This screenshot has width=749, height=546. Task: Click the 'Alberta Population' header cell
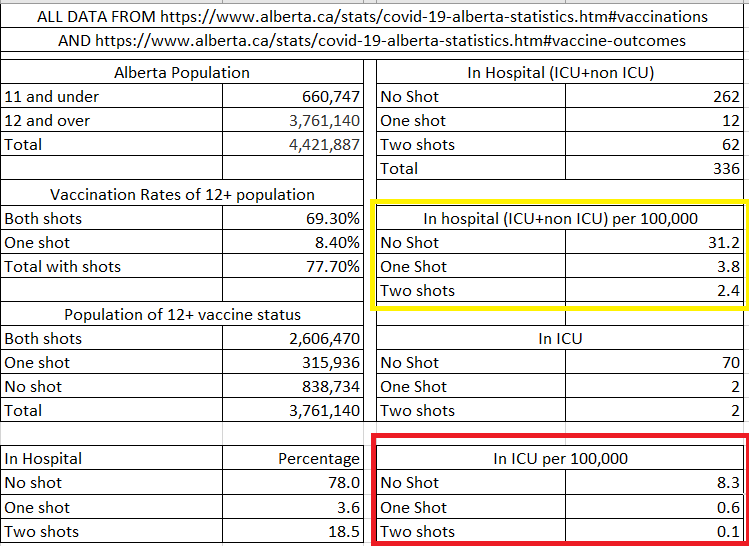click(182, 72)
